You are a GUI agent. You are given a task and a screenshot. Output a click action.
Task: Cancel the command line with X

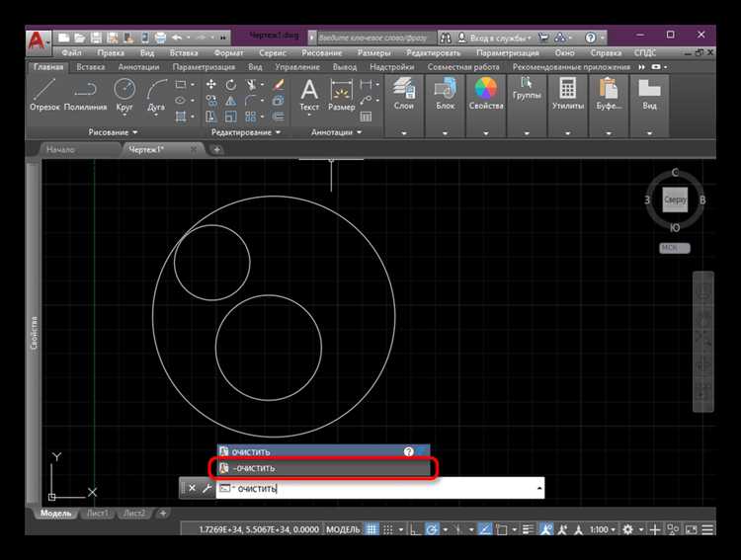point(192,488)
